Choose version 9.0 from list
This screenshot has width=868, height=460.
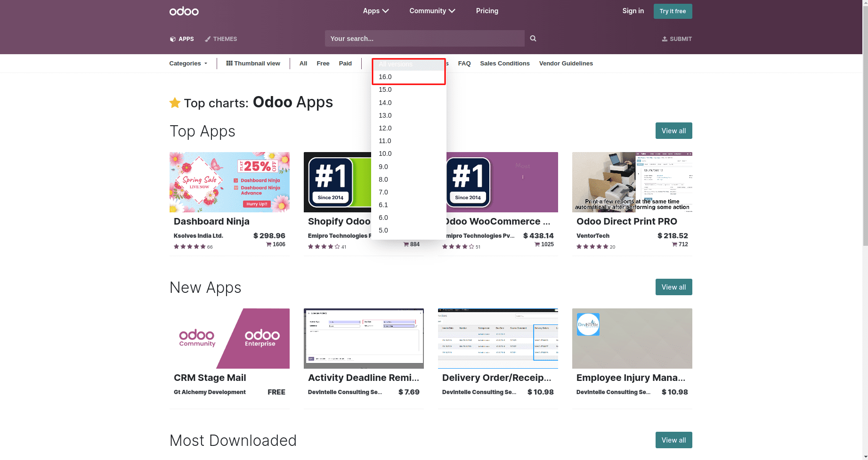(x=409, y=167)
